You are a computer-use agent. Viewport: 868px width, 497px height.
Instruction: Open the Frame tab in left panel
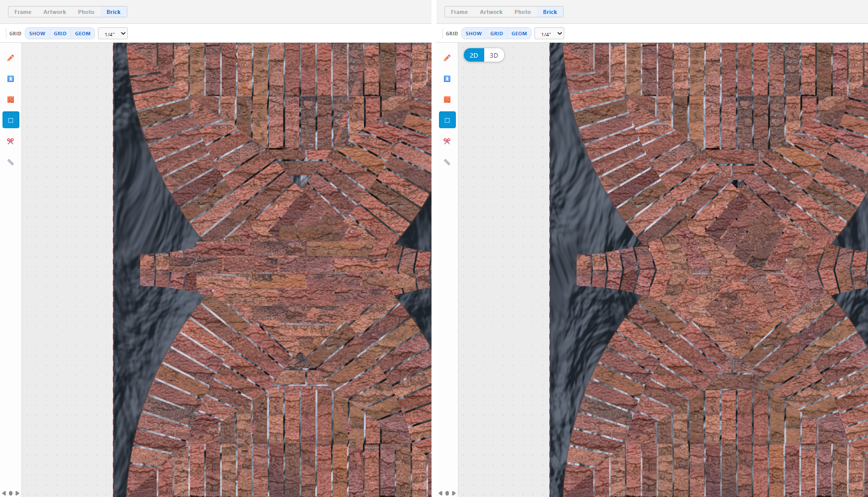(x=23, y=12)
